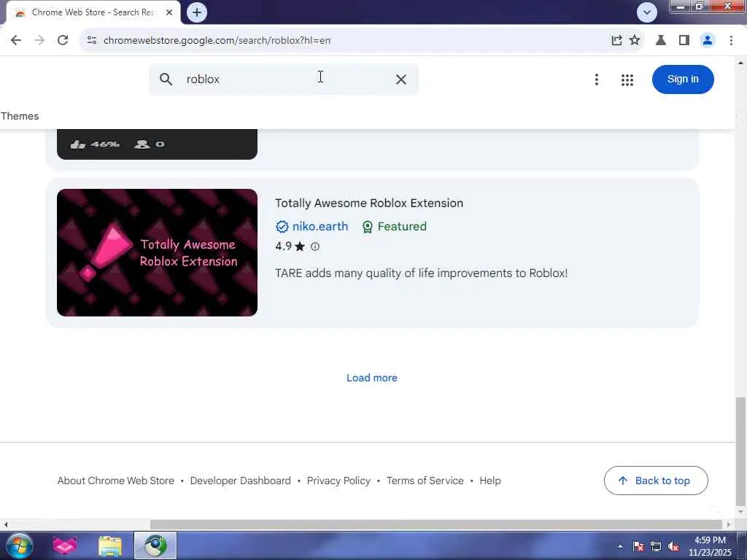This screenshot has height=560, width=747.
Task: Reload the Chrome Web Store page
Action: pos(63,40)
